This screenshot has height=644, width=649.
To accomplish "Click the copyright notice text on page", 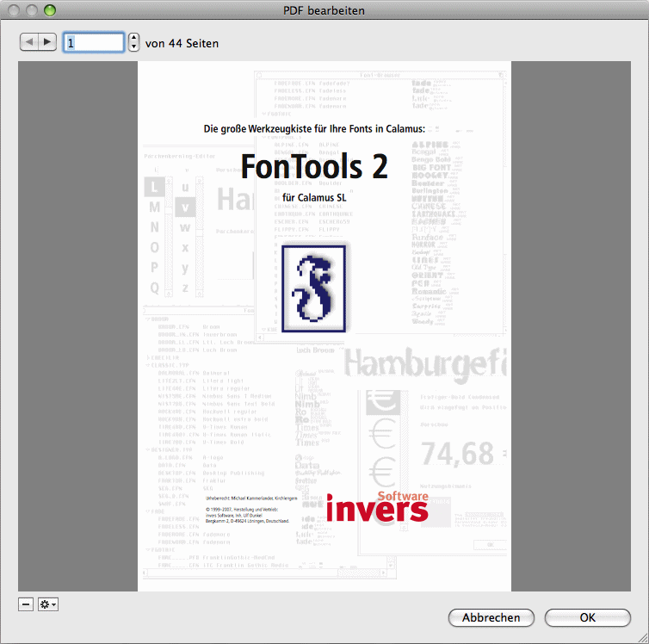I will (x=250, y=510).
